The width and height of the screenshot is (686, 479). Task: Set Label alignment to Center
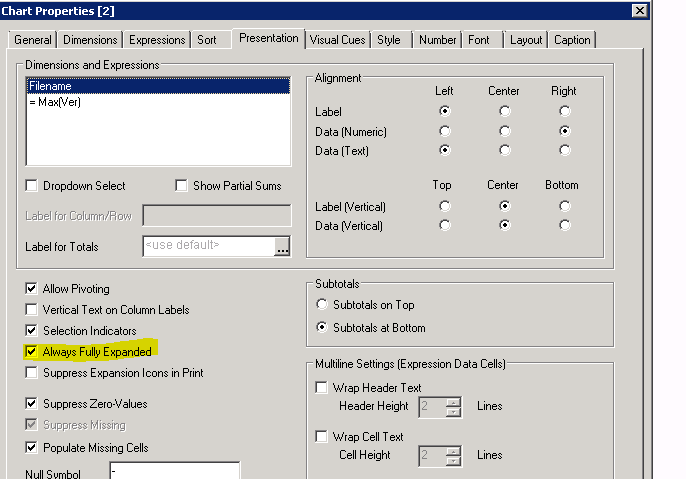(x=504, y=111)
